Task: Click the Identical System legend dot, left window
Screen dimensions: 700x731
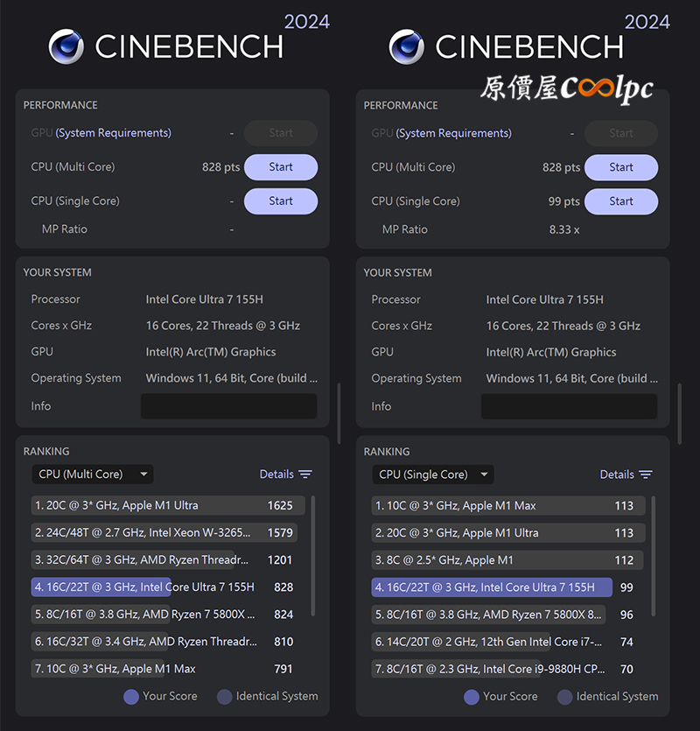Action: click(224, 697)
